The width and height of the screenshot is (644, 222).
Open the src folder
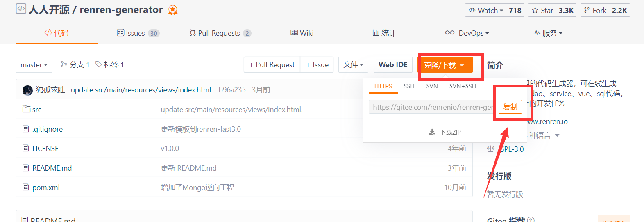37,110
